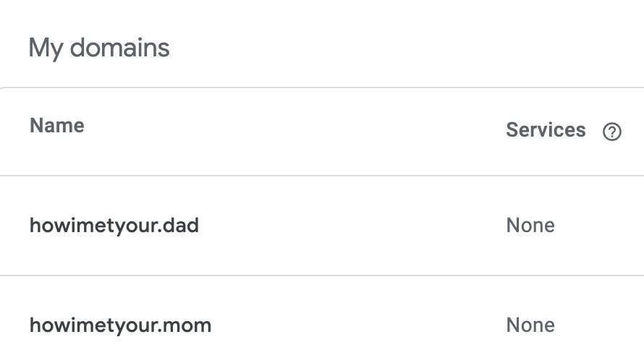
Task: Click the Services column header
Action: pyautogui.click(x=546, y=130)
